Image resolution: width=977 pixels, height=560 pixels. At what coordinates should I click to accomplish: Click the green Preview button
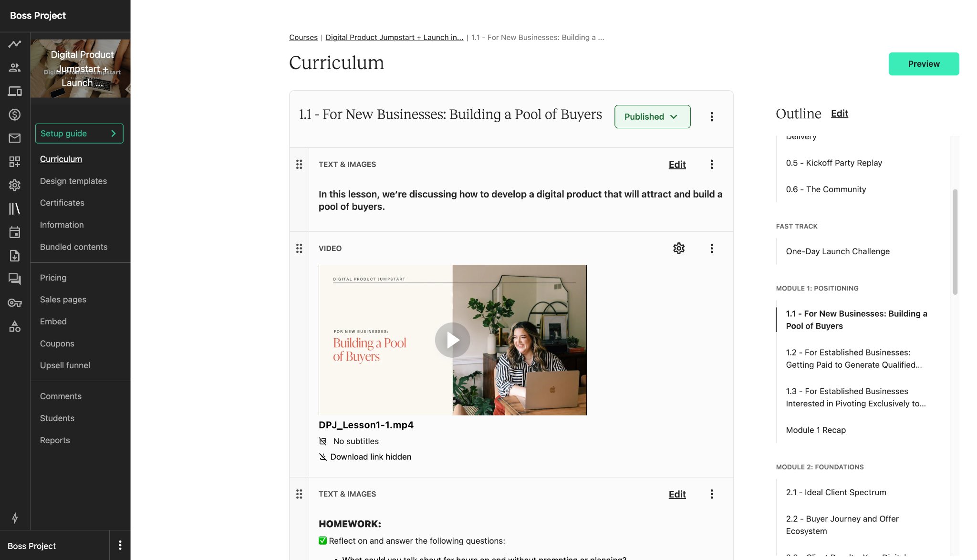(x=924, y=64)
